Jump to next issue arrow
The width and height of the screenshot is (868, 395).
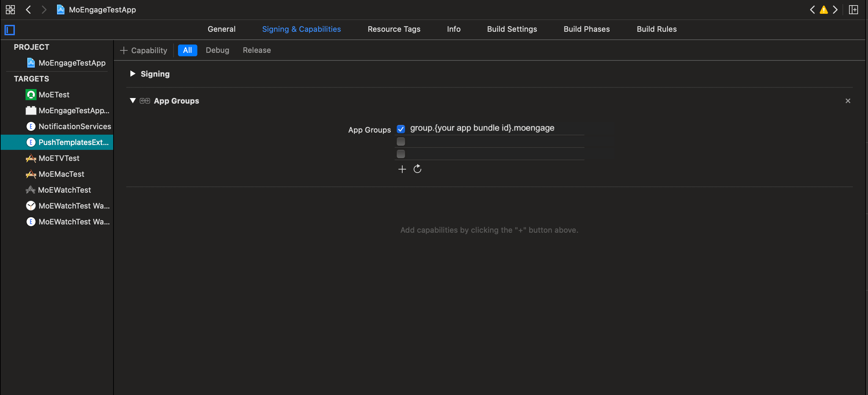[x=835, y=10]
